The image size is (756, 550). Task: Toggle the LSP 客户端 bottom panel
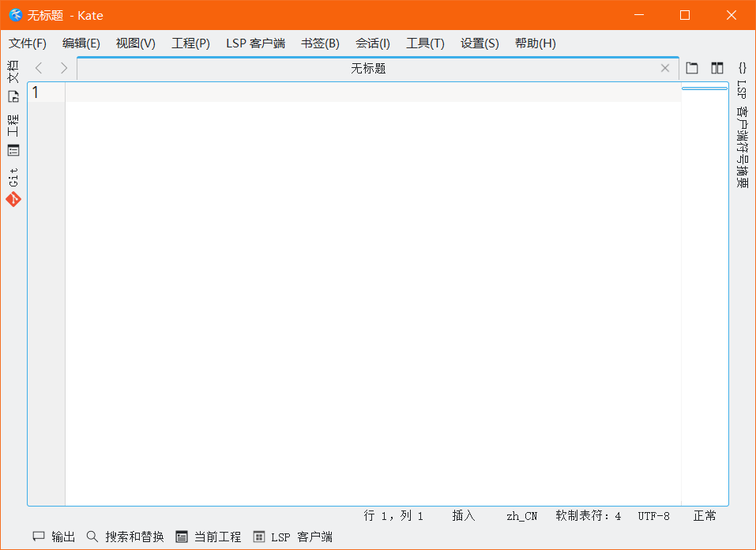(292, 537)
